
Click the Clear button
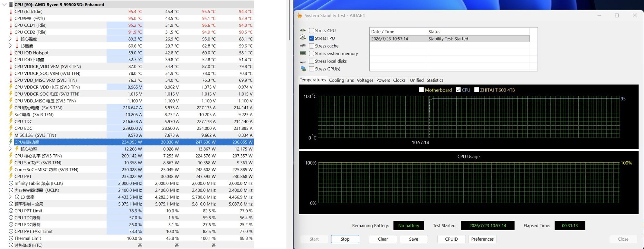(x=383, y=239)
